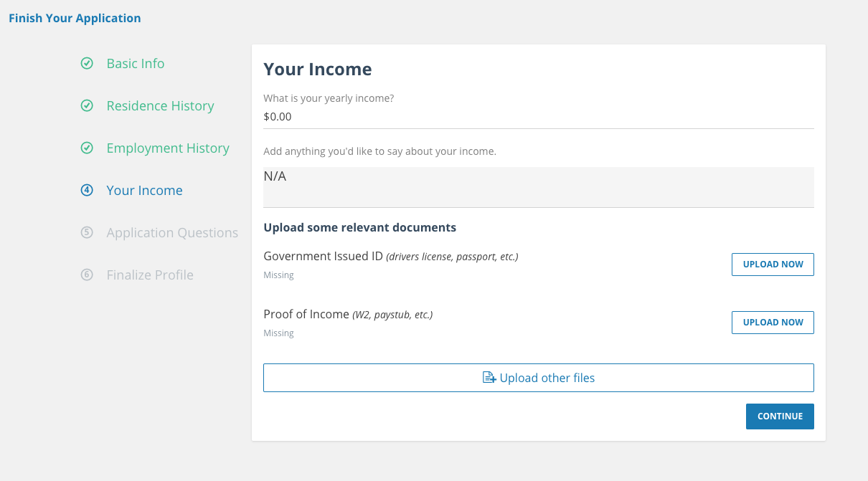Focus the yearly income field
868x481 pixels.
[x=538, y=117]
